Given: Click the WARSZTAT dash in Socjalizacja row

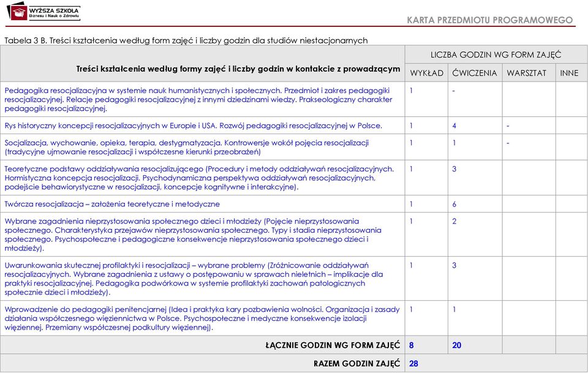Looking at the screenshot, I should click(508, 143).
